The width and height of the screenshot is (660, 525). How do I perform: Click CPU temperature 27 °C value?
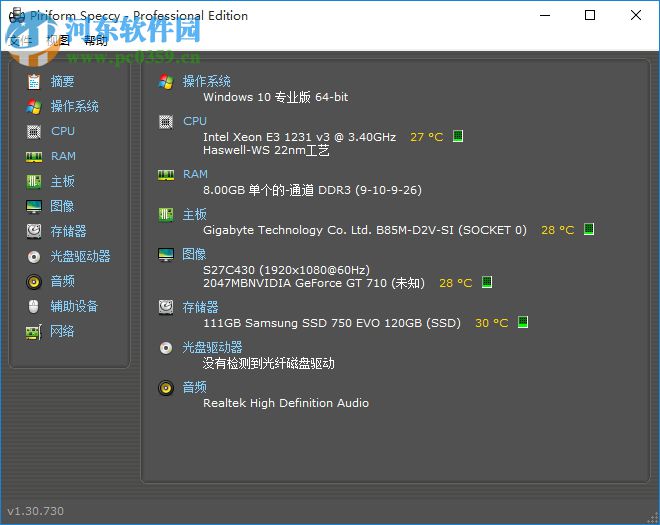[x=426, y=137]
